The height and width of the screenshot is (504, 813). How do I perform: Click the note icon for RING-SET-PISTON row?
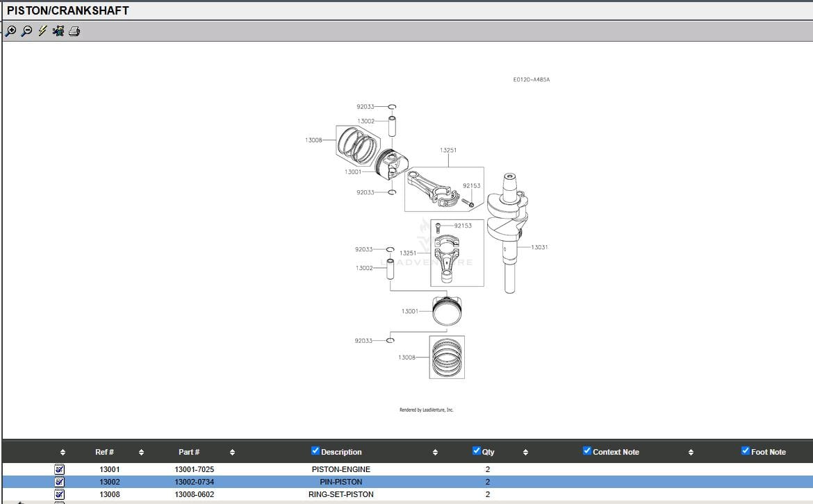click(60, 494)
